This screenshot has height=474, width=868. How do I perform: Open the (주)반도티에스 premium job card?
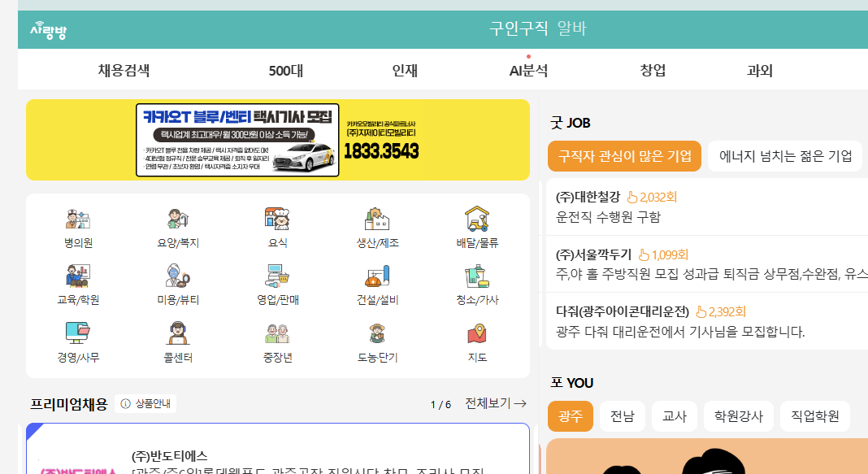(278, 449)
